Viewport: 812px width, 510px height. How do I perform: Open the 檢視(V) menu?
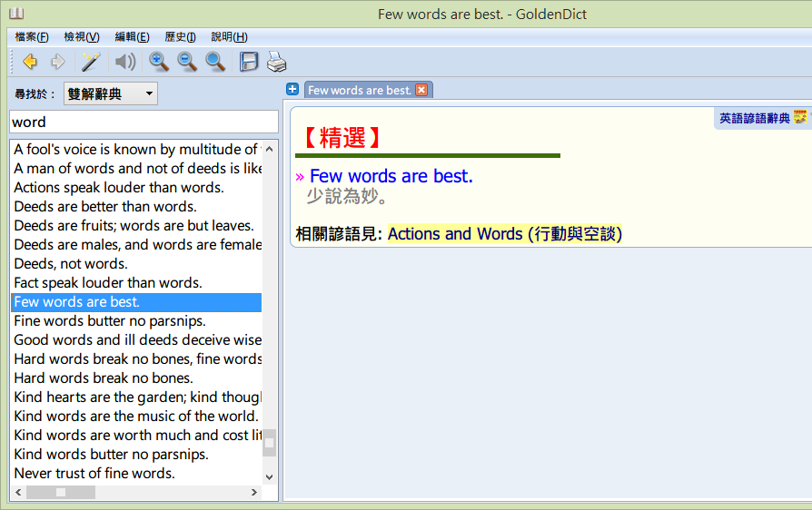tap(82, 36)
